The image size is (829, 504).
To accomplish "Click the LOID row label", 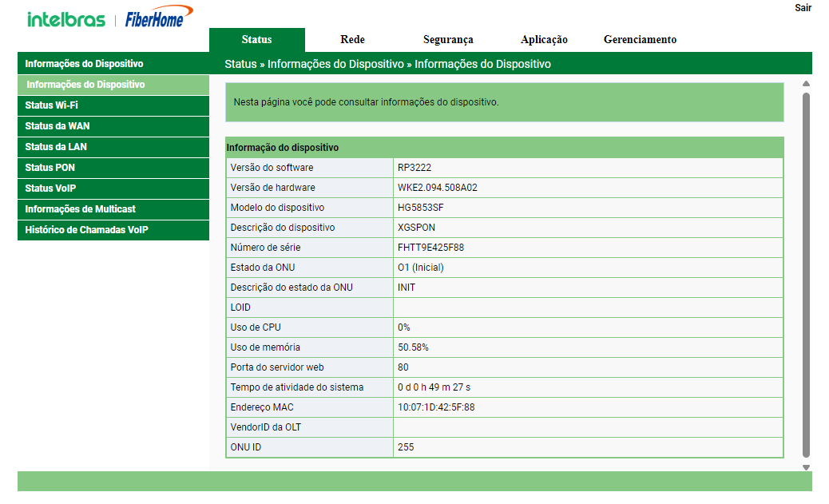I will [x=240, y=308].
